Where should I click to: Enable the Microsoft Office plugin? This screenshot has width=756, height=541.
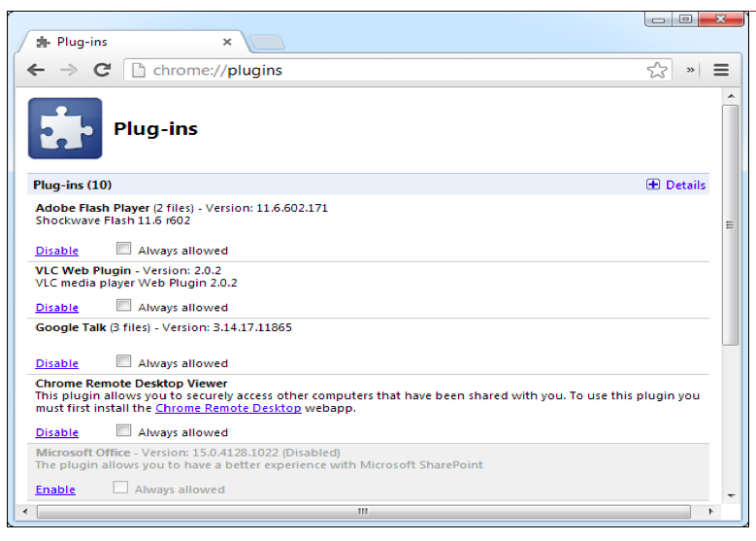(55, 490)
